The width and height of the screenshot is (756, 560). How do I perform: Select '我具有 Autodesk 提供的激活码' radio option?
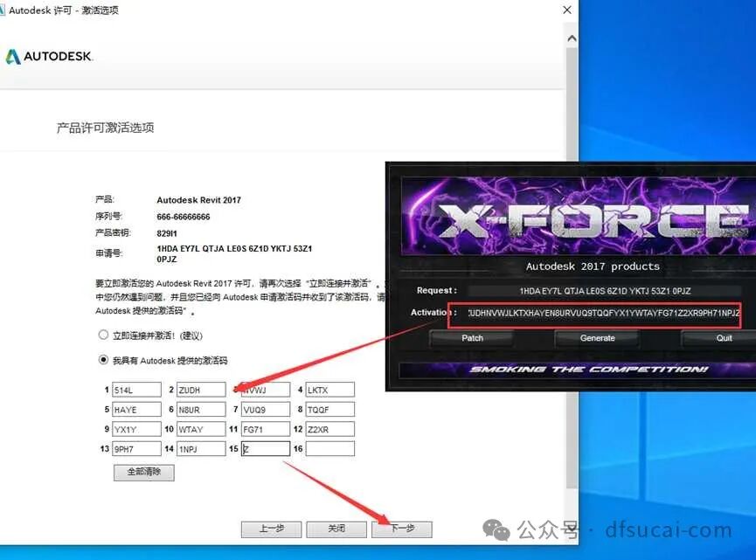pos(103,360)
